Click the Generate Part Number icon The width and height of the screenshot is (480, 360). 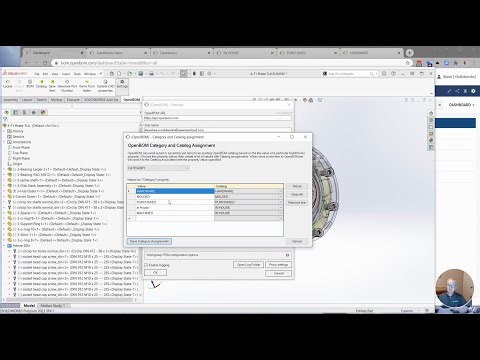[67, 86]
